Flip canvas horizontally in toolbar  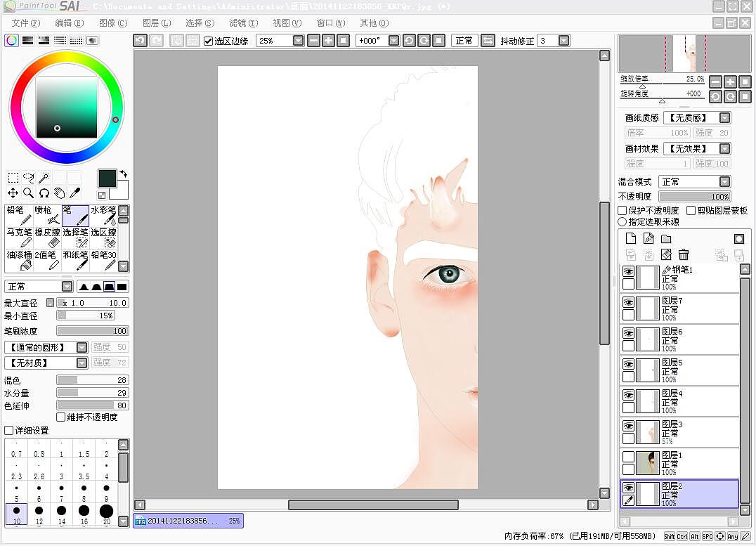(x=488, y=41)
